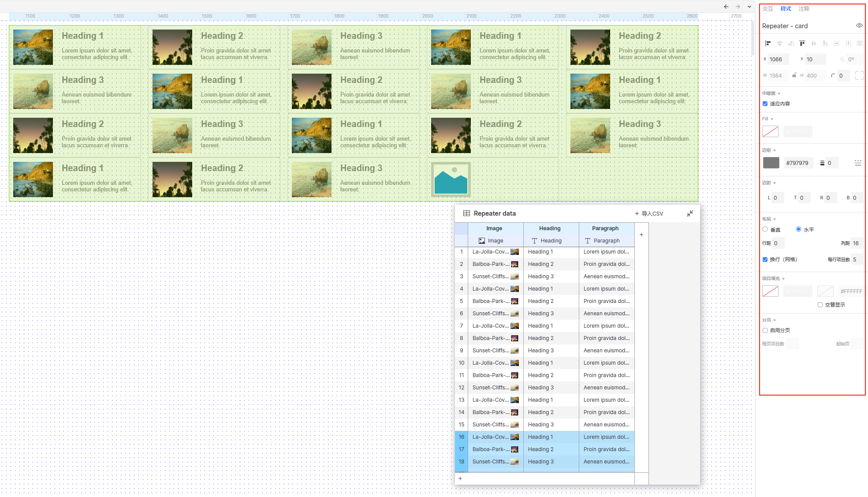Click the 导入CSV button

click(x=649, y=213)
